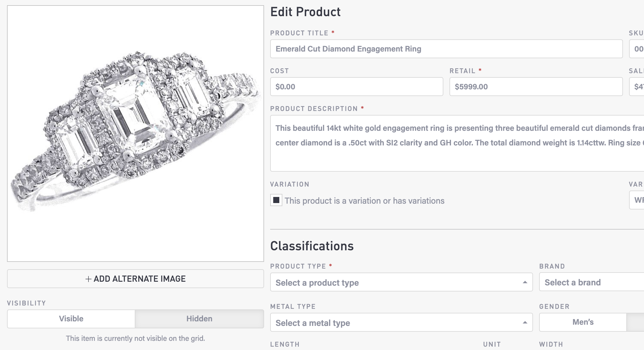This screenshot has height=350, width=644.
Task: Open the 'Select a product type' dropdown
Action: point(396,282)
